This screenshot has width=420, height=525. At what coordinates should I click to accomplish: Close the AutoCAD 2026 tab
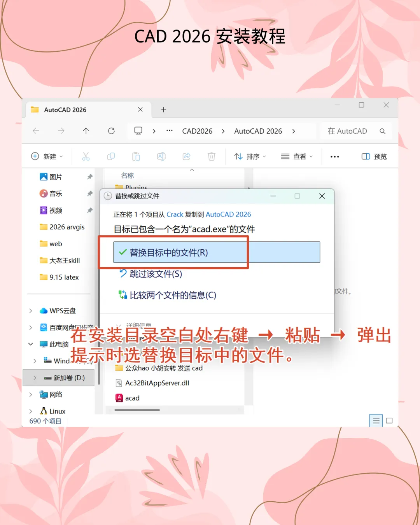click(x=140, y=110)
